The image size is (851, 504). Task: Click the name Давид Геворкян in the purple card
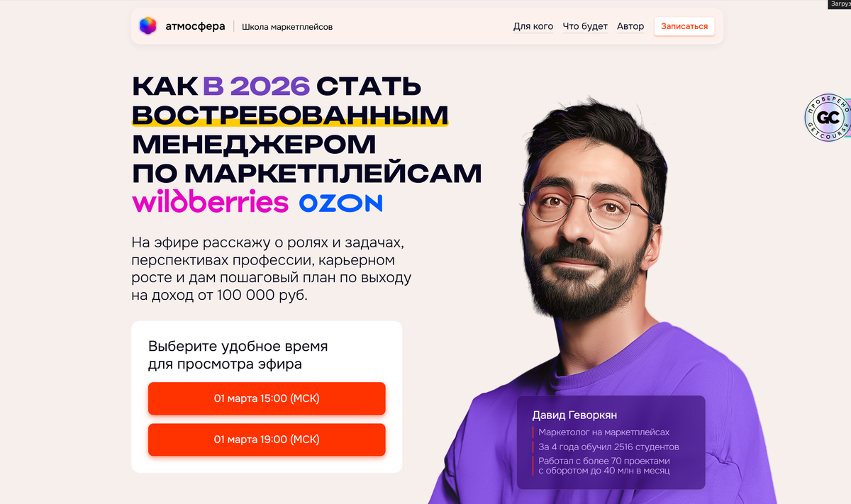tap(575, 415)
